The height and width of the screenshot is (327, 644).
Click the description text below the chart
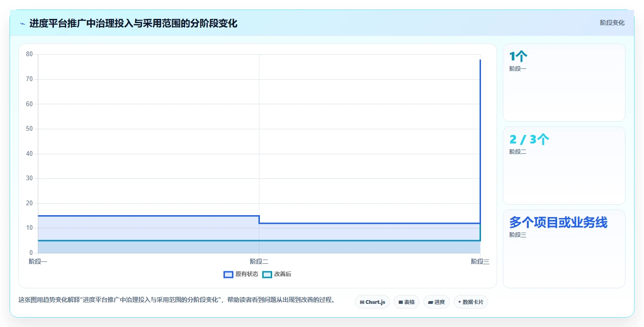[x=177, y=300]
